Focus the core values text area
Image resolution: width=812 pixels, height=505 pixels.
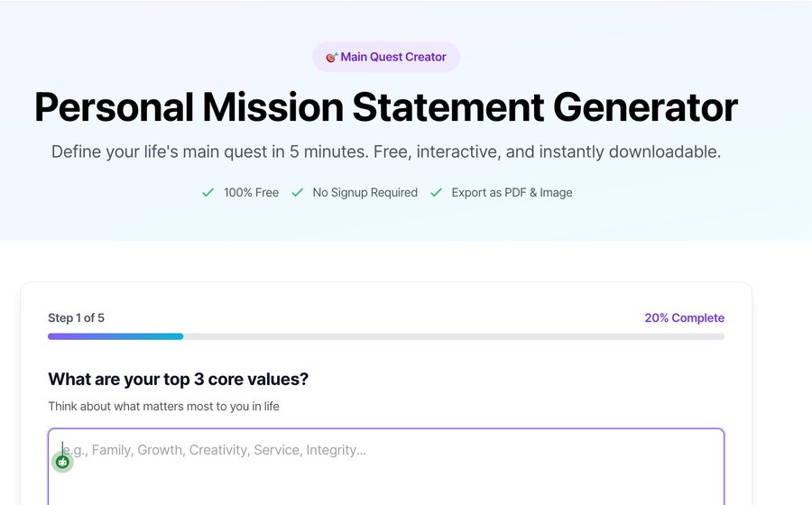tap(386, 467)
